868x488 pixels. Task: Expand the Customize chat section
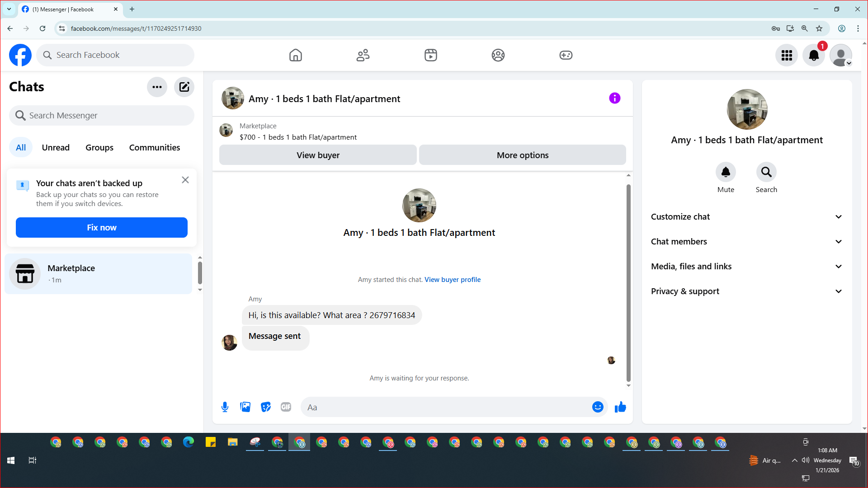747,217
